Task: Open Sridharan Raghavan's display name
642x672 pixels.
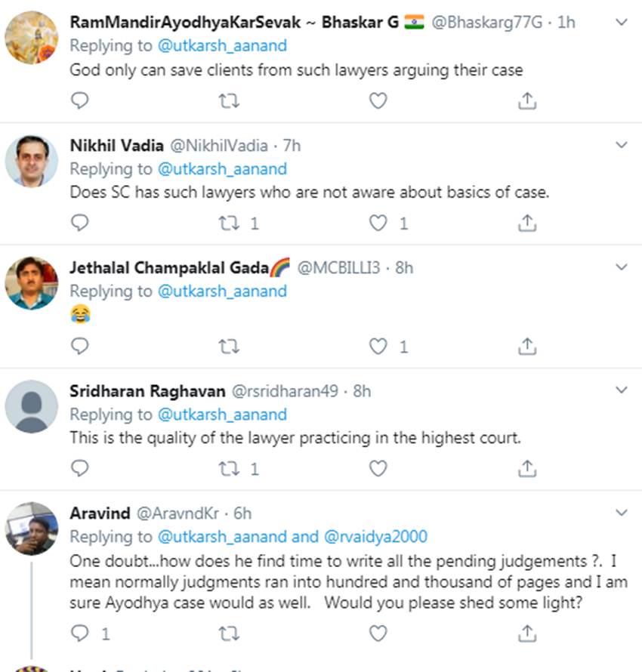Action: click(147, 390)
